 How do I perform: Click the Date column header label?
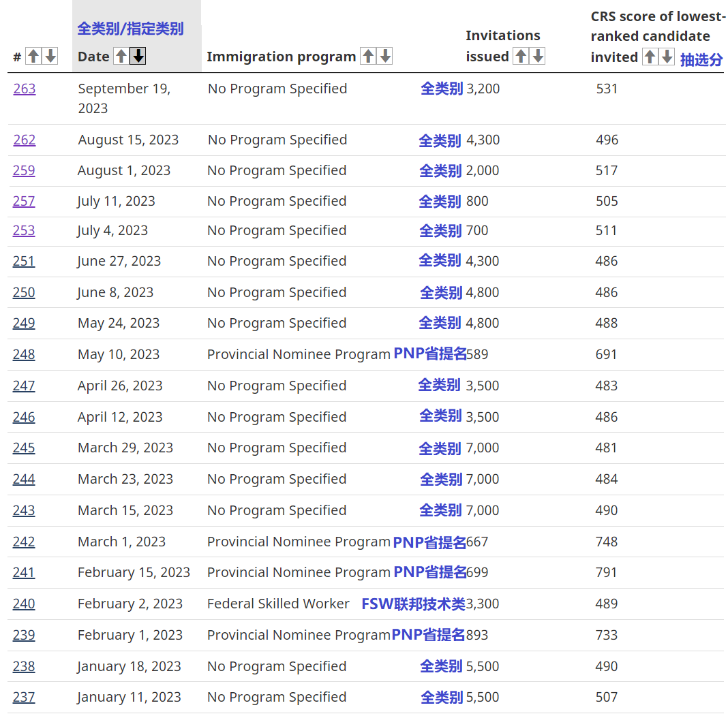(94, 57)
